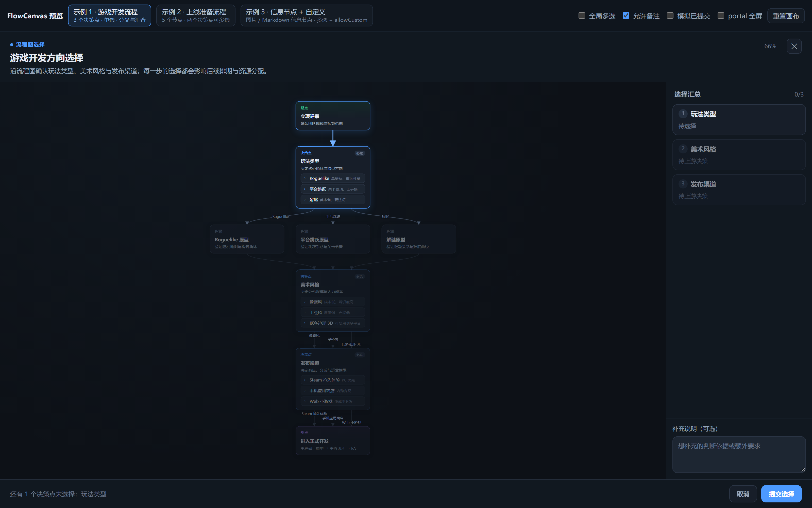Image resolution: width=812 pixels, height=508 pixels.
Task: Click the 提交选择 button
Action: [x=781, y=494]
